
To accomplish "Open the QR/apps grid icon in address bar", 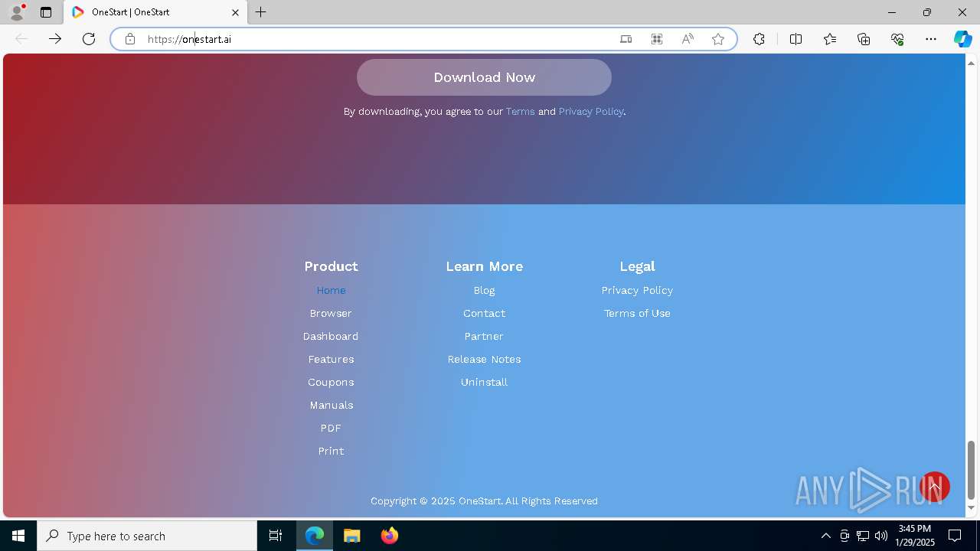I will pos(657,39).
